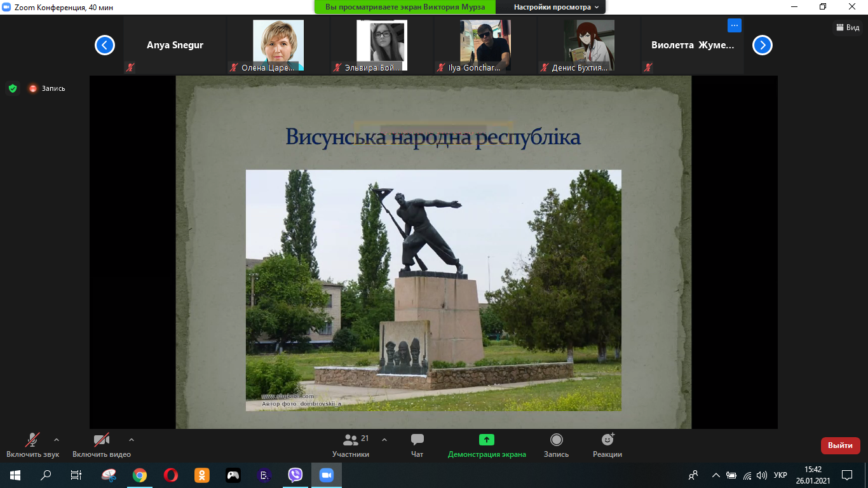Image resolution: width=868 pixels, height=488 pixels.
Task: Click the Record icon in toolbar
Action: (556, 440)
